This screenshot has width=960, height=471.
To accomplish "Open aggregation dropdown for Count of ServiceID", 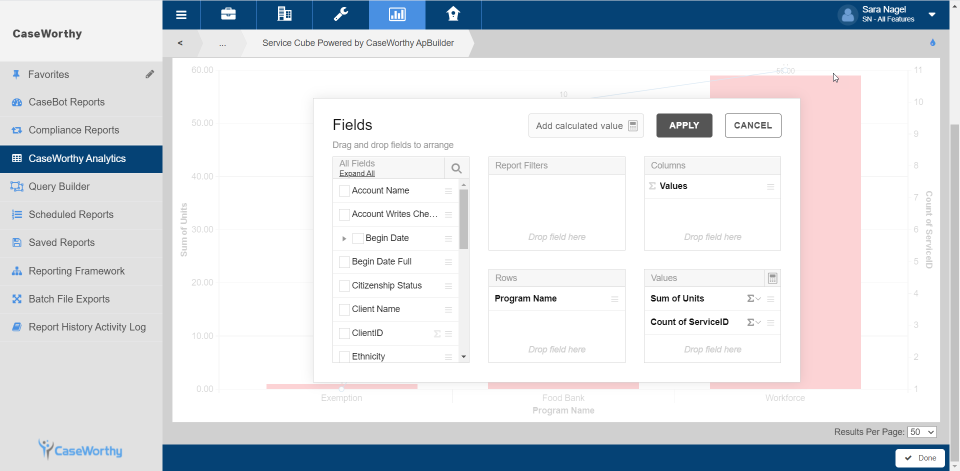I will [x=754, y=322].
